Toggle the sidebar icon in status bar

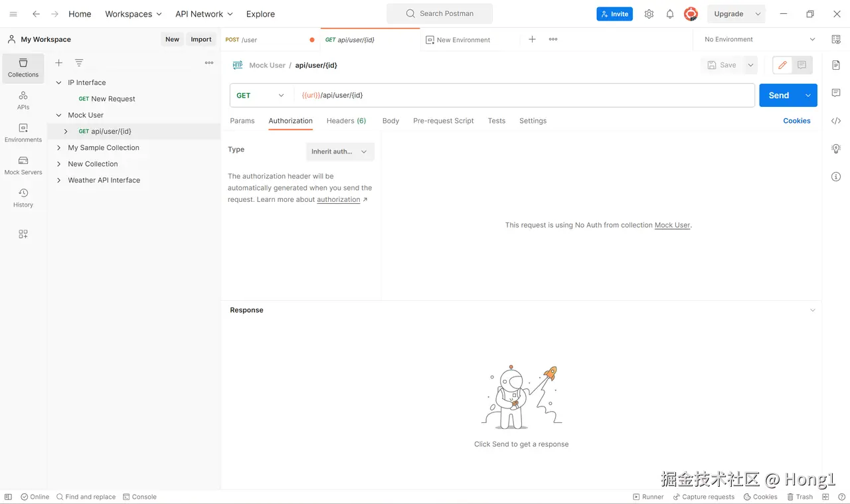click(x=8, y=497)
